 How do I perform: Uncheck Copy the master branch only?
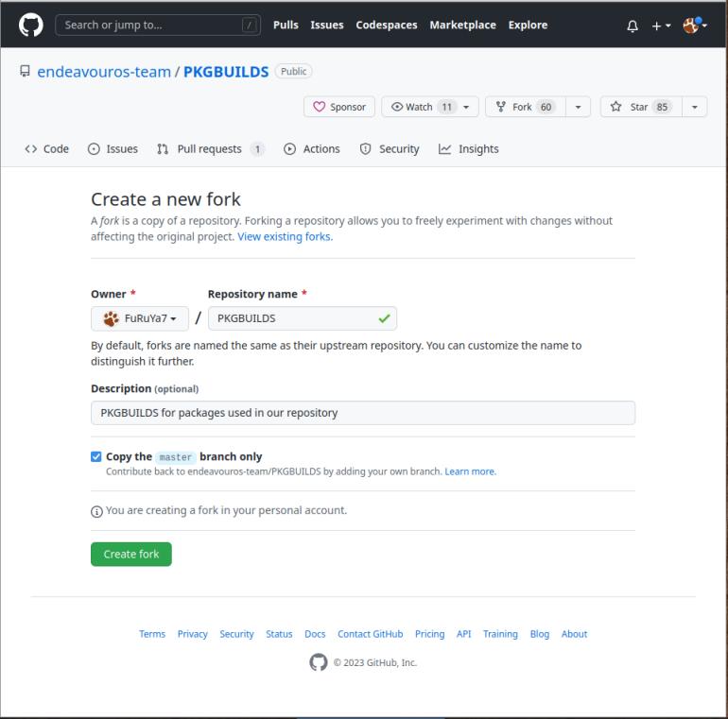(x=96, y=457)
